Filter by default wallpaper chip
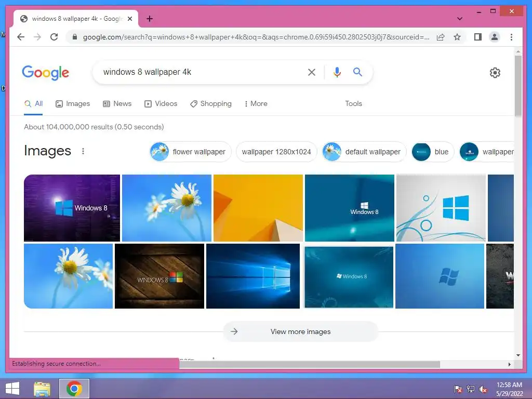Viewport: 532px width, 399px height. pyautogui.click(x=364, y=152)
